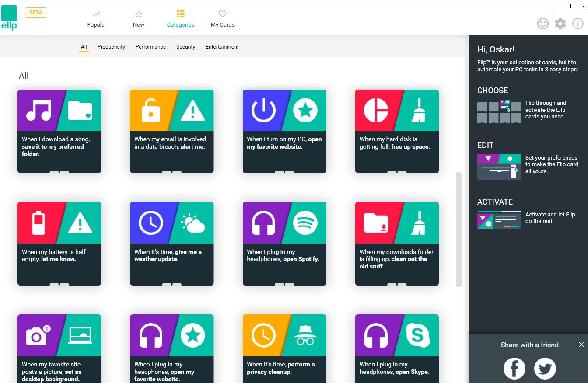Close the Share with a friend panel
The width and height of the screenshot is (588, 383).
tap(581, 345)
